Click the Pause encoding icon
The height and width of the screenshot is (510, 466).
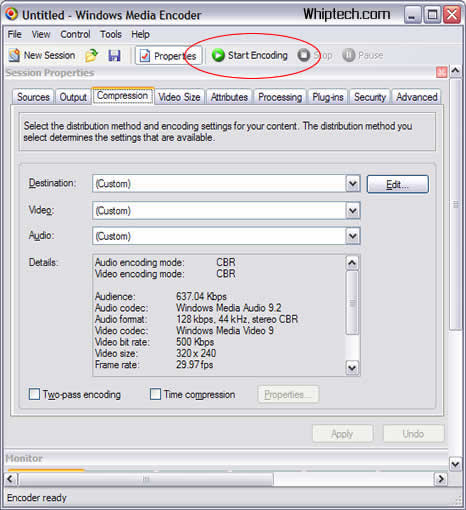[349, 55]
